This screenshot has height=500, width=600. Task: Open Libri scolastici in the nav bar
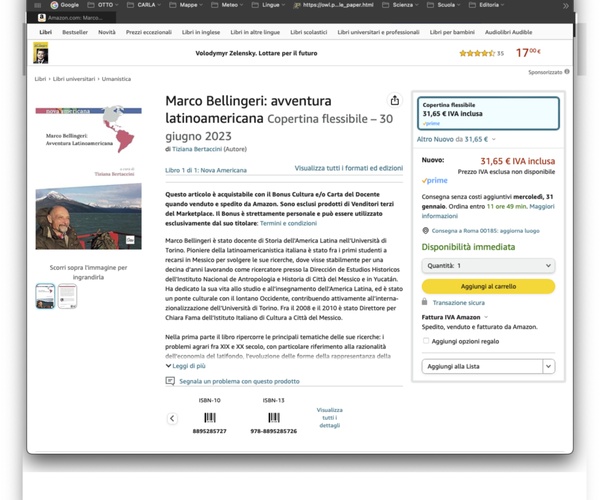[308, 32]
